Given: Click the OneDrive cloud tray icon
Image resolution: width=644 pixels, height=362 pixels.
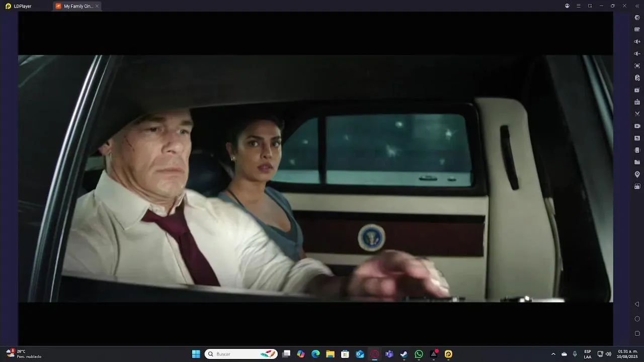Looking at the screenshot, I should pyautogui.click(x=564, y=354).
